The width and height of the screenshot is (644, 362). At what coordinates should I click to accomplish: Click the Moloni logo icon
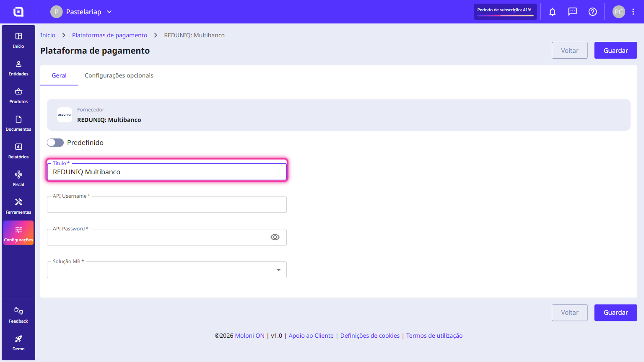(18, 12)
